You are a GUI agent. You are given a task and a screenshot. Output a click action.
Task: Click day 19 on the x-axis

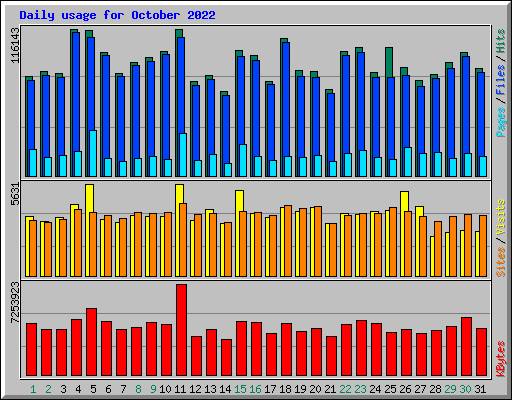tap(300, 389)
